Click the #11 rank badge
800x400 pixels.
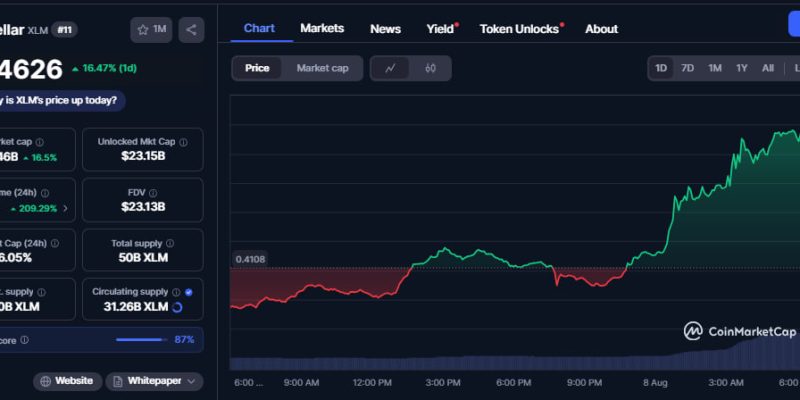(64, 30)
